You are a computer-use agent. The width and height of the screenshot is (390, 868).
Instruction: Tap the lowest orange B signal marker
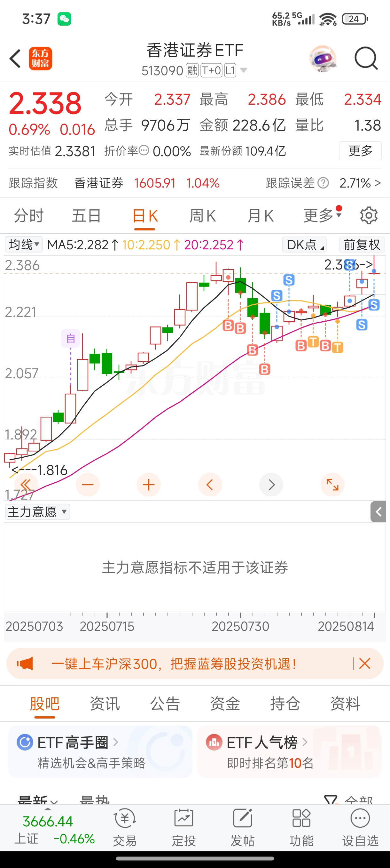[264, 370]
